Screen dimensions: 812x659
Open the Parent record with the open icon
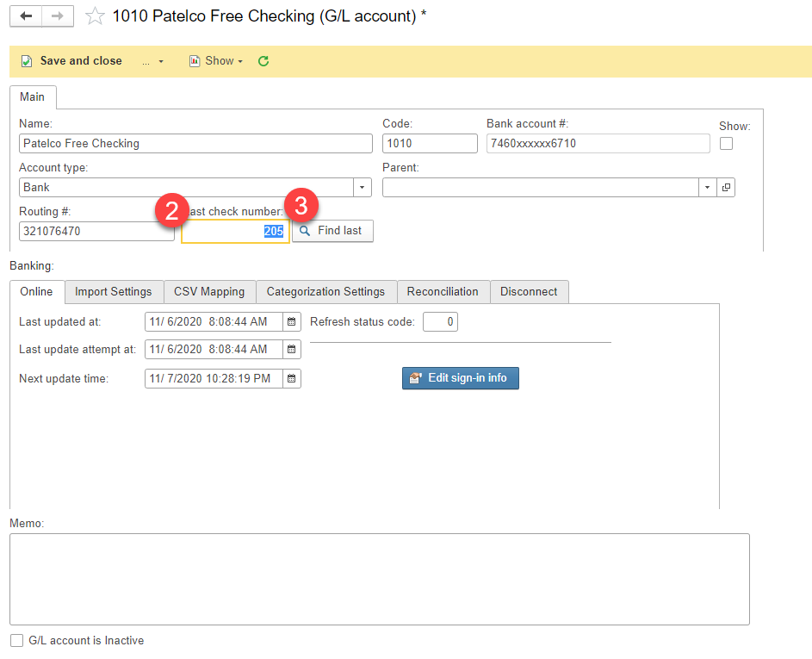726,188
